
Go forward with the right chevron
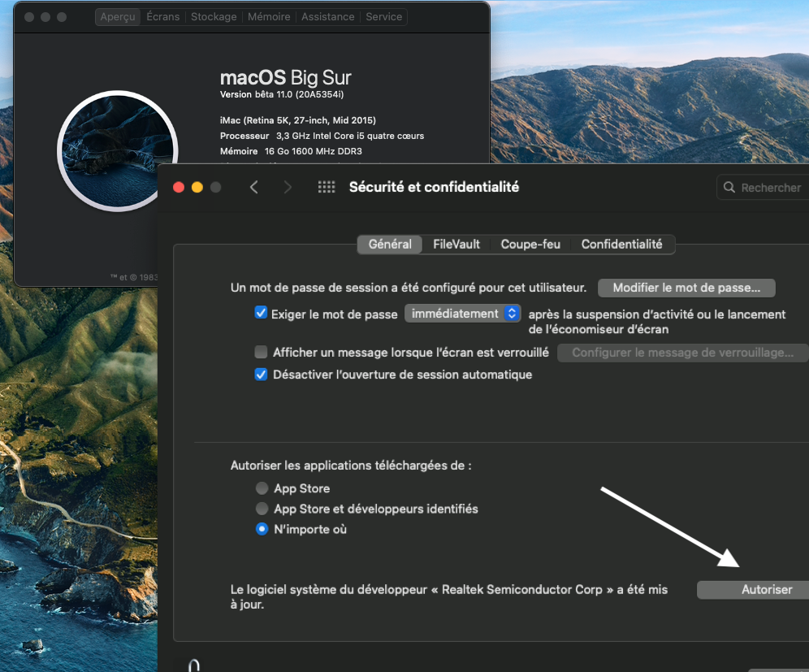[288, 188]
